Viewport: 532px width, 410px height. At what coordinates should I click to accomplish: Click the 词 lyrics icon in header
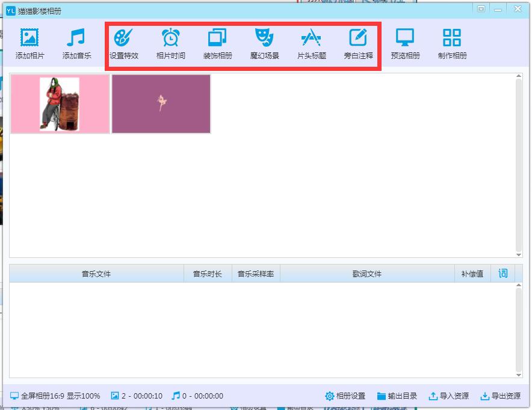(x=503, y=274)
